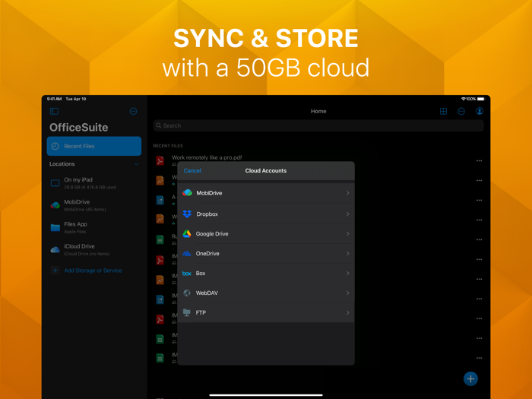
Task: Switch to grid view layout icon
Action: coord(443,111)
